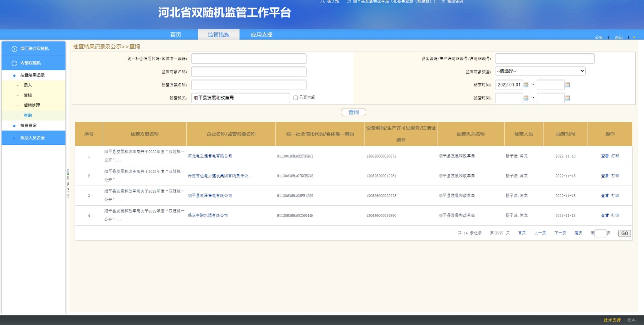Focus the 抽查时间 end date field

[550, 98]
